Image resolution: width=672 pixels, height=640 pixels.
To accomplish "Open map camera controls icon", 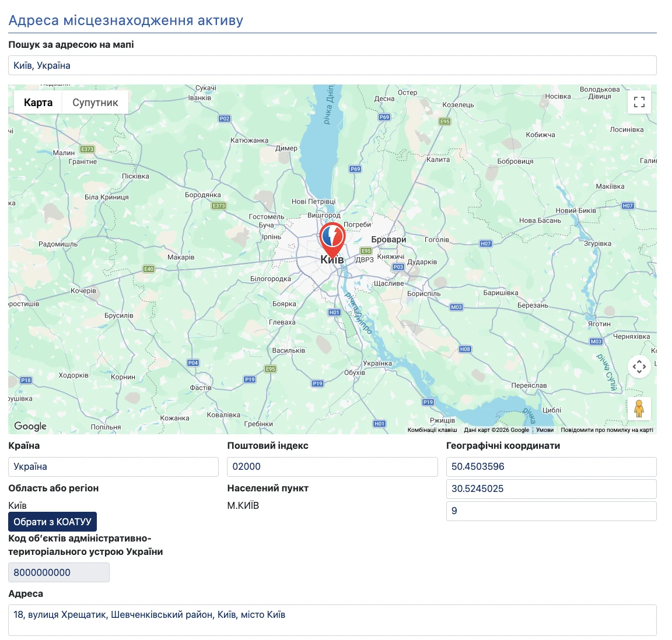I will (639, 367).
